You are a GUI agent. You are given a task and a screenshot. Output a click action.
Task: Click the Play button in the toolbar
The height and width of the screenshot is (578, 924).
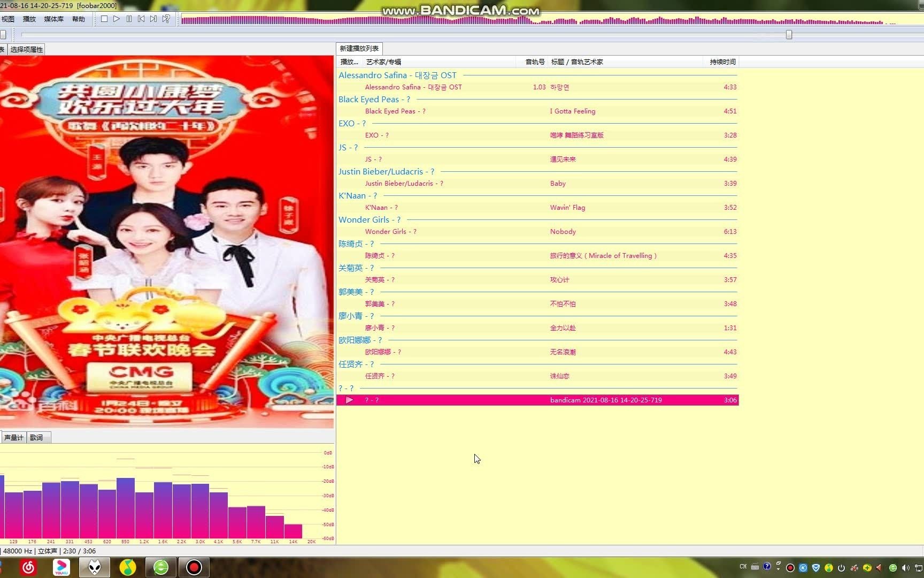[x=117, y=19]
